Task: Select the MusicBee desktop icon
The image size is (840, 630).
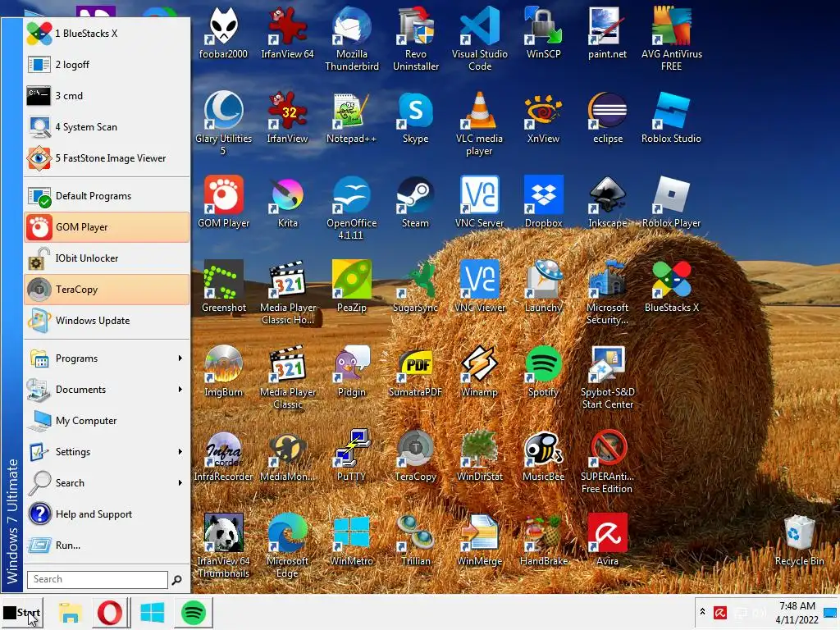Action: [543, 456]
